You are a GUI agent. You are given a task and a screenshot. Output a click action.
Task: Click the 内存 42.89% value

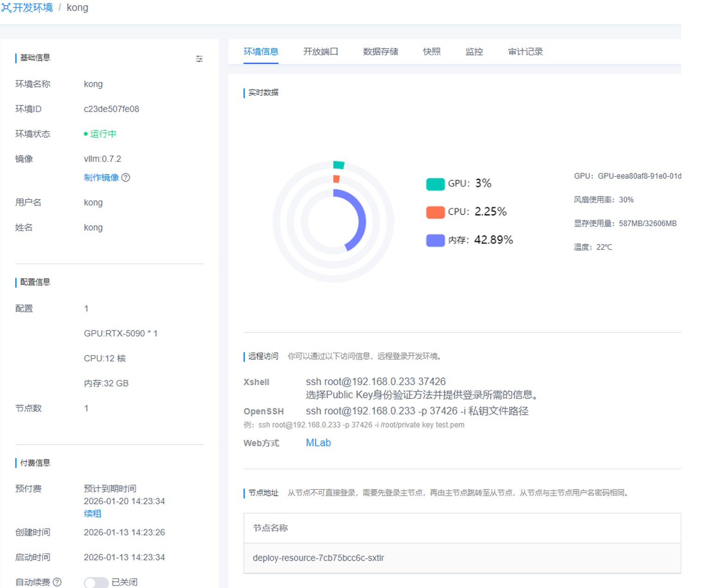click(493, 240)
